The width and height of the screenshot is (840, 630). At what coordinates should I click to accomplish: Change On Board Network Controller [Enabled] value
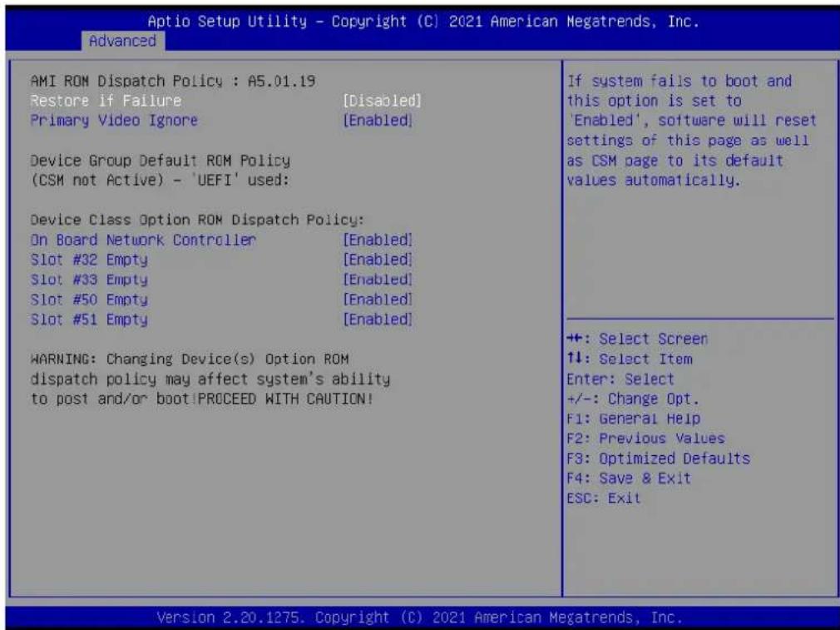[378, 240]
